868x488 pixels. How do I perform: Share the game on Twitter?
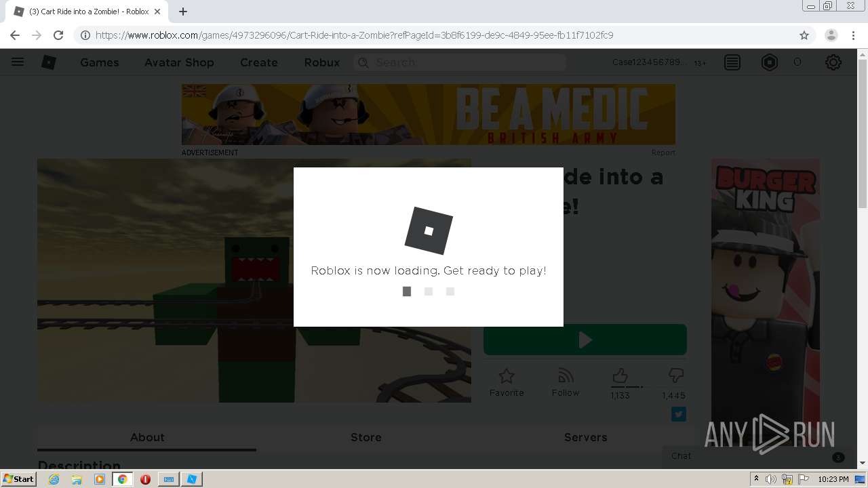pyautogui.click(x=679, y=414)
